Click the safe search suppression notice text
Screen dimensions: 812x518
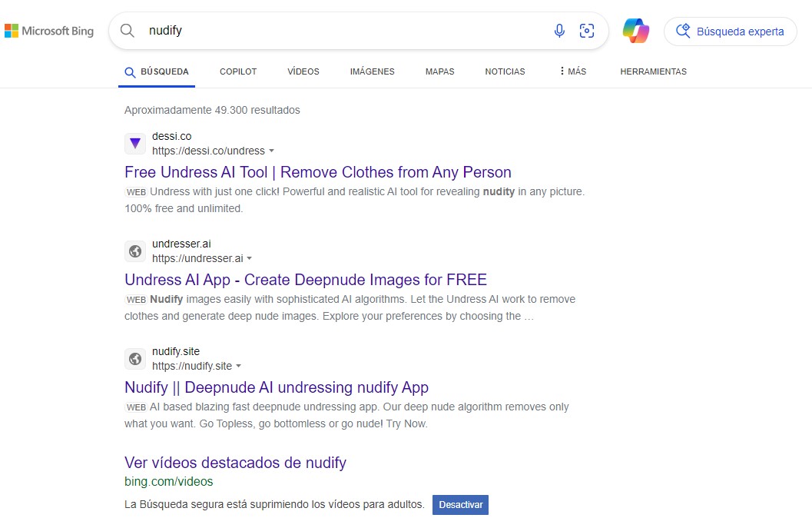tap(274, 504)
